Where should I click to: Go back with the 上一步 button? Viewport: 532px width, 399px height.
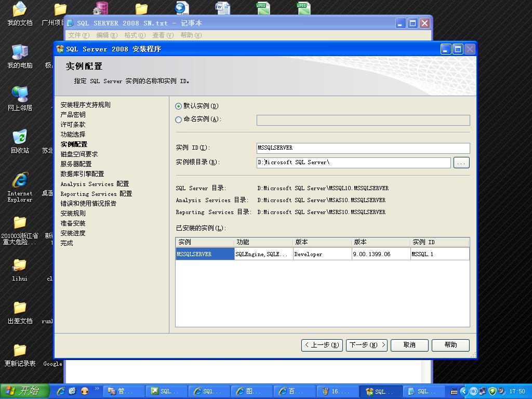322,345
